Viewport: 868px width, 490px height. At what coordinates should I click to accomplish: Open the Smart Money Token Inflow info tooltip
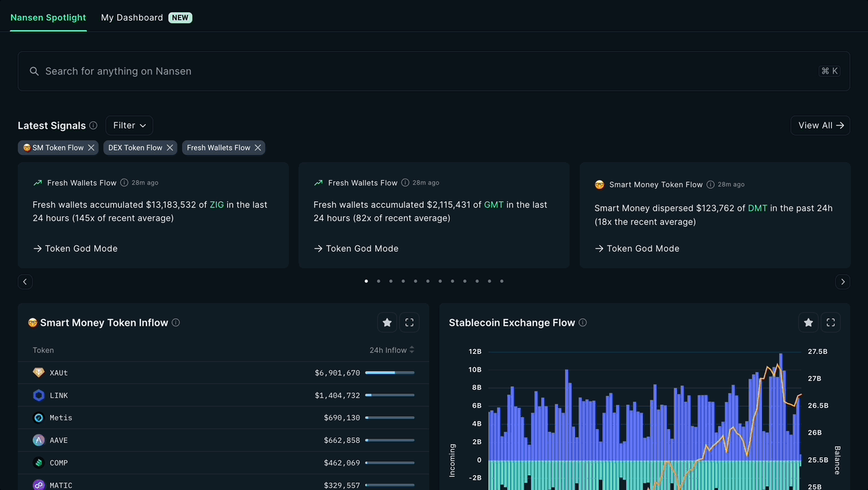pos(176,322)
